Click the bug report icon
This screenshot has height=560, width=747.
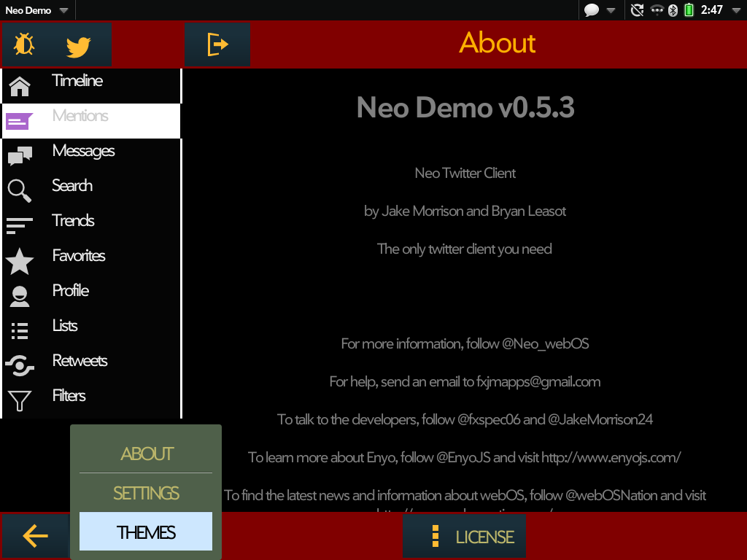tap(24, 45)
